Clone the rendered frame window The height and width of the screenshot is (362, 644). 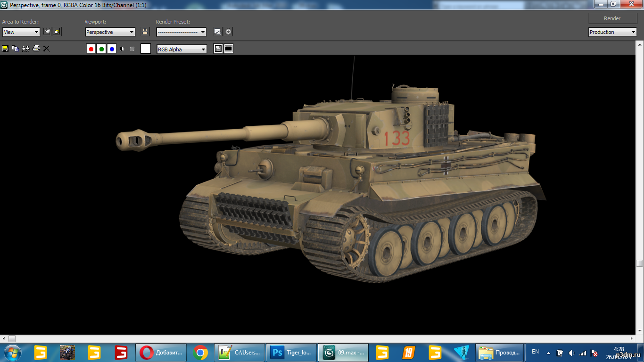(x=25, y=49)
